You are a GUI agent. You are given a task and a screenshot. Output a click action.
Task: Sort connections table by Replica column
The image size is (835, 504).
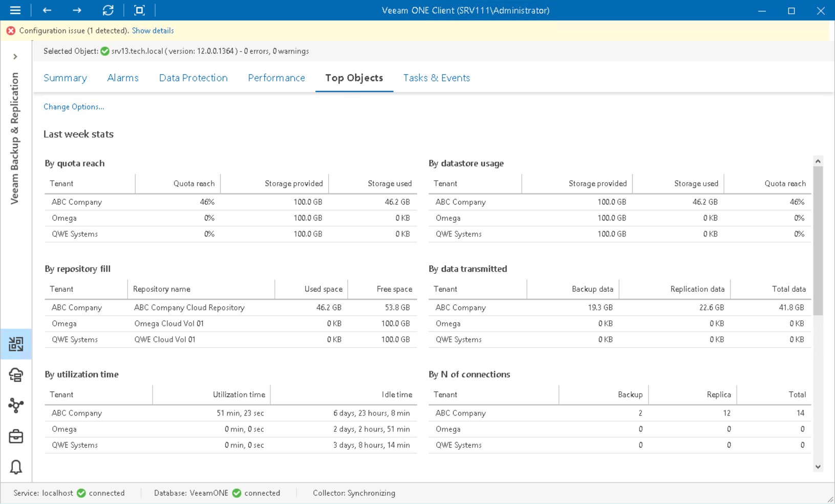pos(693,395)
